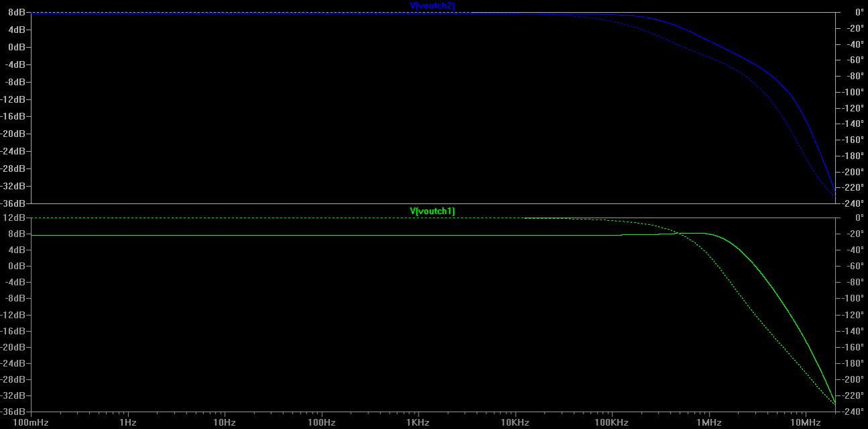Click -28dB on the lower pane's magnitude axis

pyautogui.click(x=14, y=379)
